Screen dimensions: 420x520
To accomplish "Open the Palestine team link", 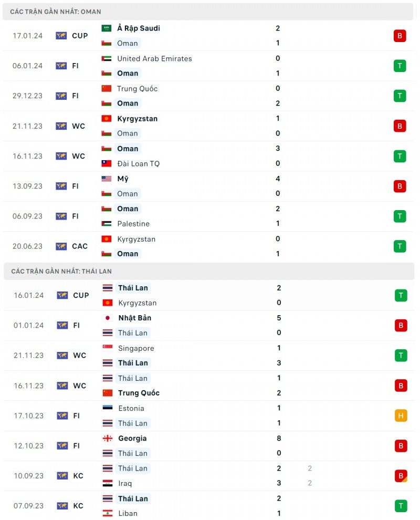I will pyautogui.click(x=133, y=224).
